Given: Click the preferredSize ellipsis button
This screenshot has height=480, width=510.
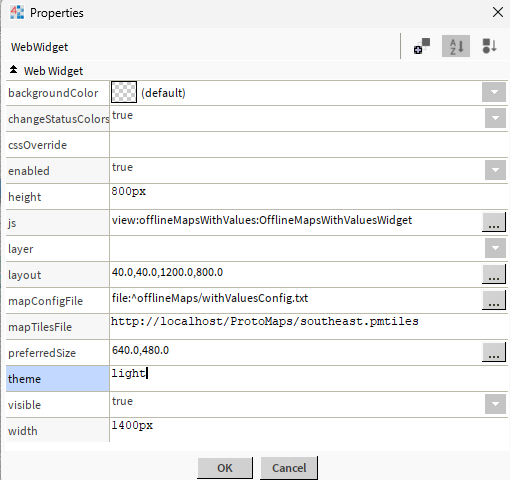Looking at the screenshot, I should [494, 352].
